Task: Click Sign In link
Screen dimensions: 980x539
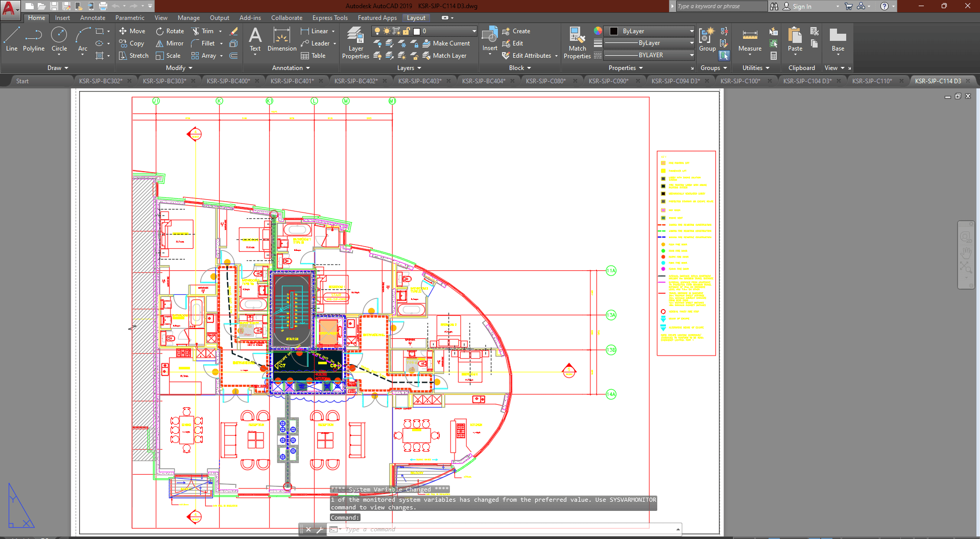Action: click(801, 7)
